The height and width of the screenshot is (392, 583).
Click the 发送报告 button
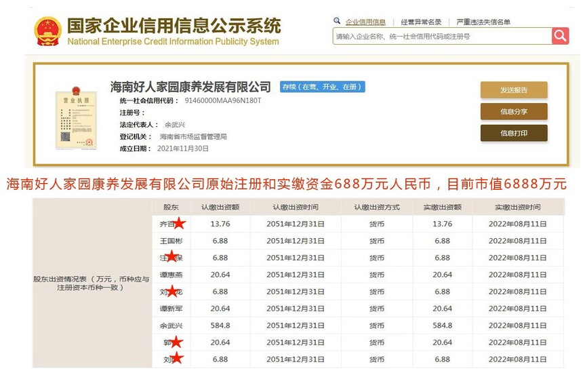[514, 90]
